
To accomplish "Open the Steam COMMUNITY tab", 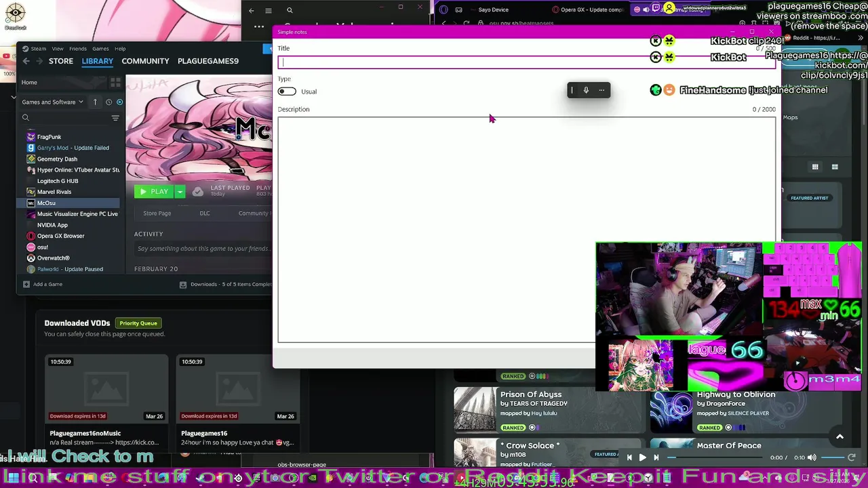I will click(145, 61).
